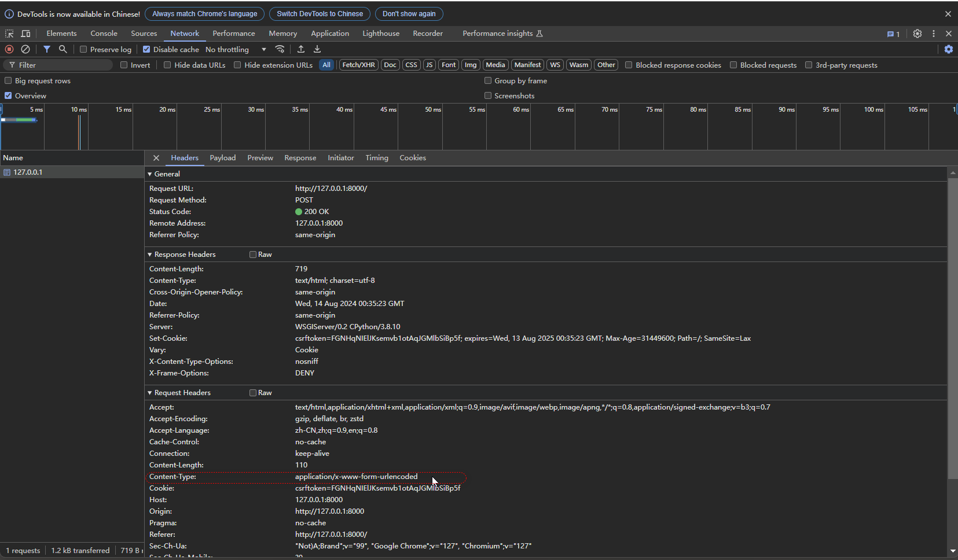
Task: Stop recording network log
Action: point(9,49)
